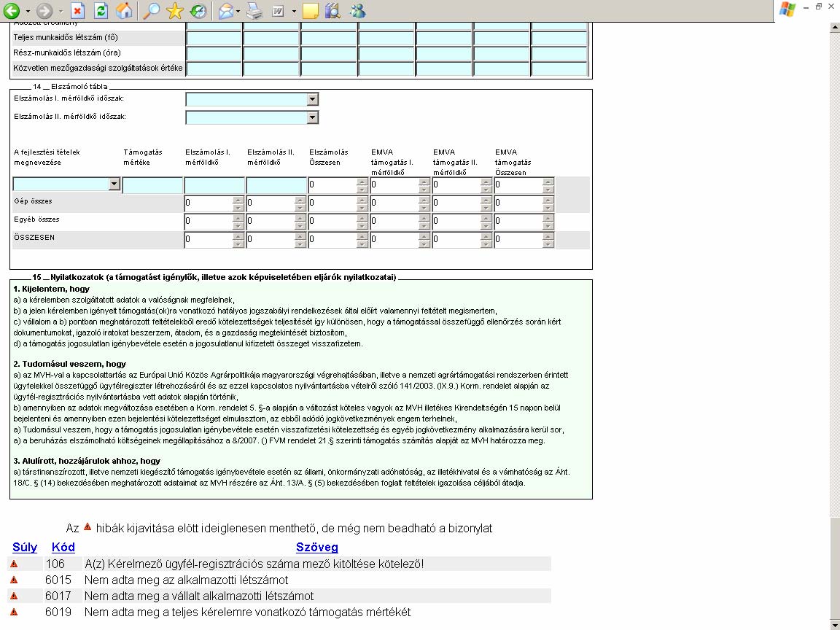Open Elszámolás I. mérföldkő időszak dropdown

[313, 99]
